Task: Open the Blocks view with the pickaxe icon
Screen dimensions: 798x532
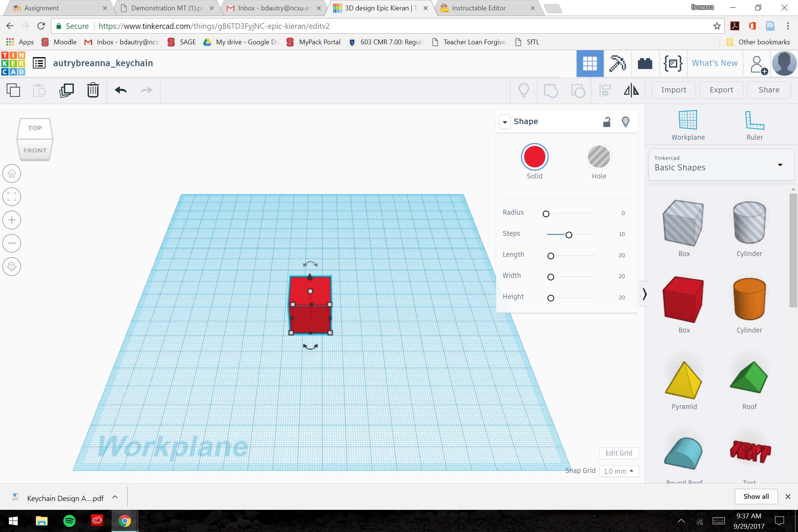Action: pos(617,63)
